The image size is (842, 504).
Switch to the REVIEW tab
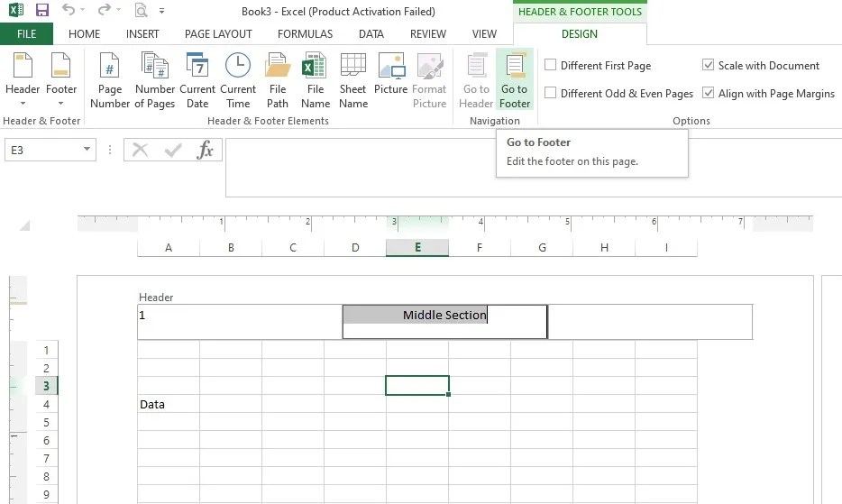[428, 34]
